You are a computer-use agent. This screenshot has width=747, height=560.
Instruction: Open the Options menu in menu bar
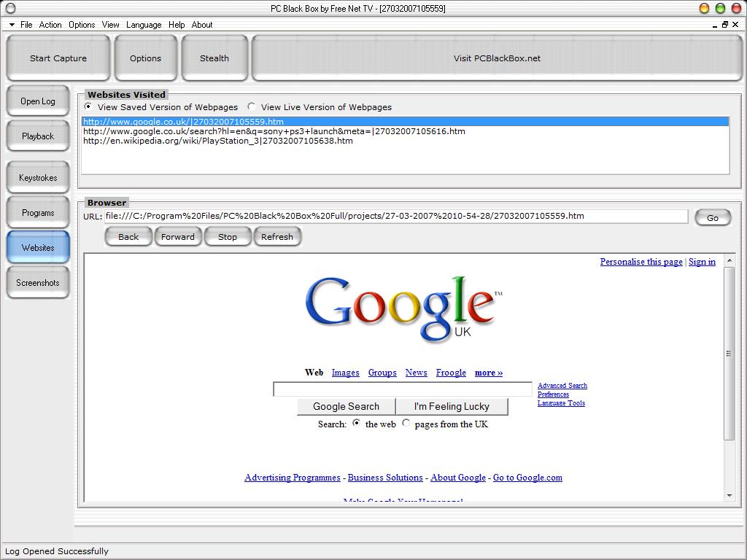pos(82,25)
